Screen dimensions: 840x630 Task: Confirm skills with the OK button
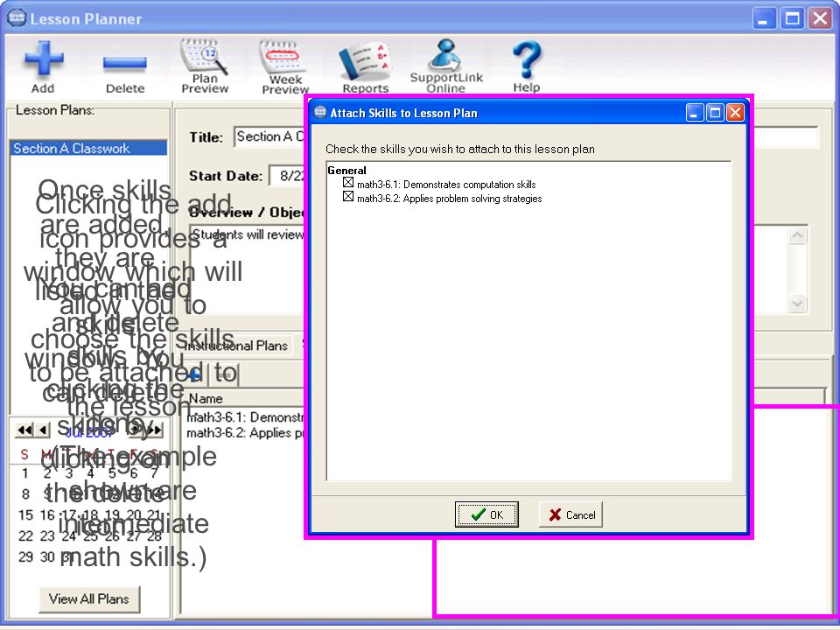tap(486, 514)
